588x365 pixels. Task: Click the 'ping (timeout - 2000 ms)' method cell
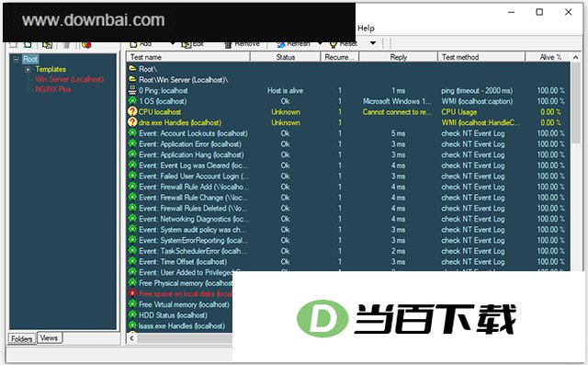click(x=477, y=90)
